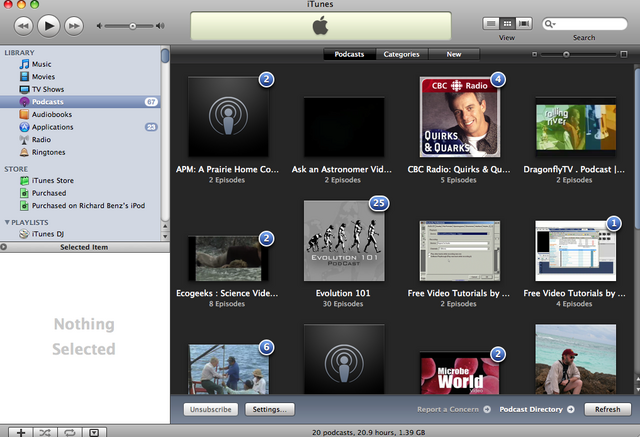Click the Refresh button
The height and width of the screenshot is (437, 640).
click(608, 409)
